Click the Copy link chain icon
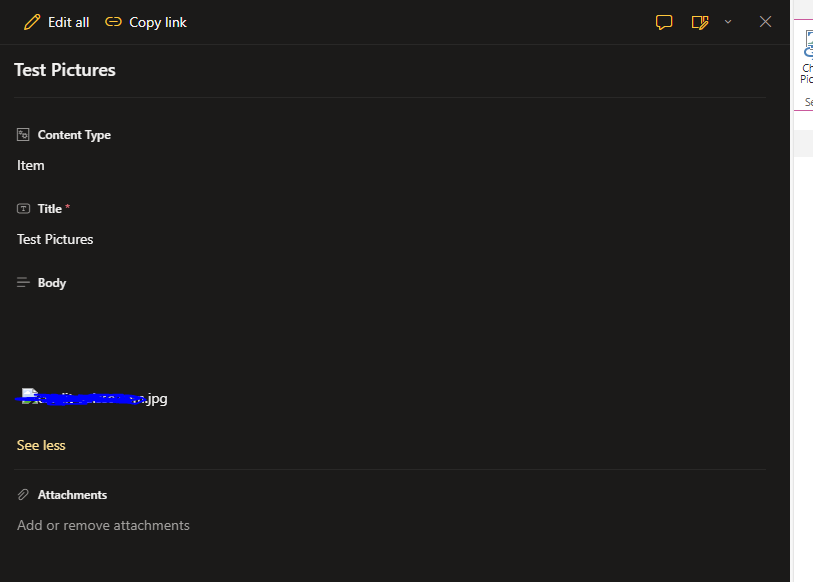The image size is (813, 582). tap(113, 21)
